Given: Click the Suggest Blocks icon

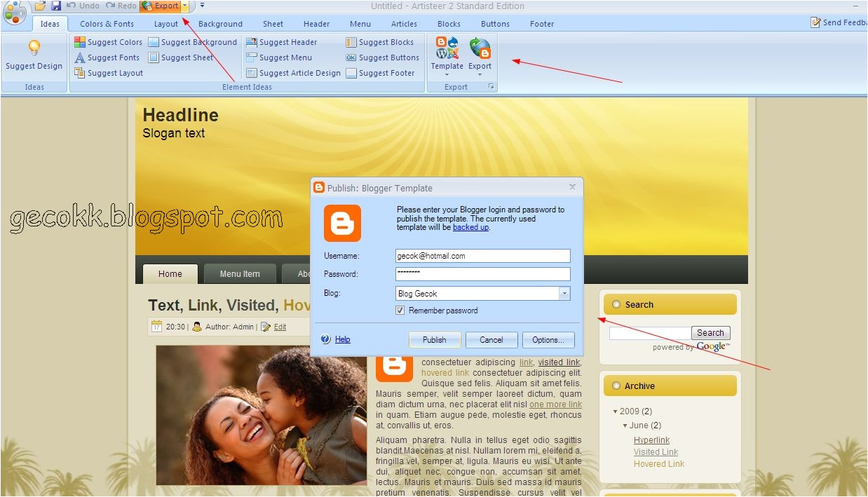Looking at the screenshot, I should [351, 42].
